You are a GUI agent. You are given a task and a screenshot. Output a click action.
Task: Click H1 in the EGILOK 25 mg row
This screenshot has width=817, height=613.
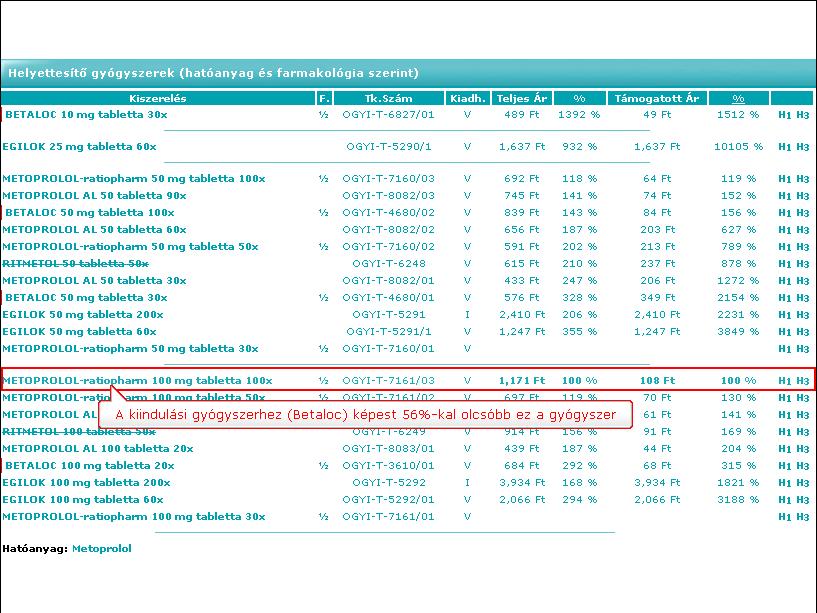tap(784, 147)
